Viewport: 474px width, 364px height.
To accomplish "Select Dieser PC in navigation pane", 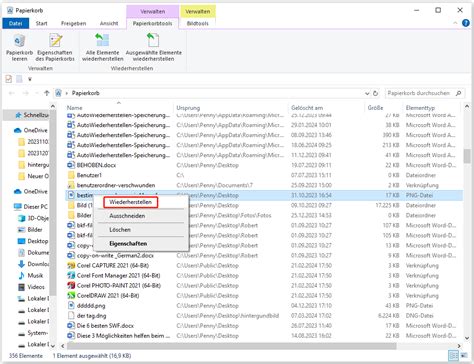I will point(31,207).
